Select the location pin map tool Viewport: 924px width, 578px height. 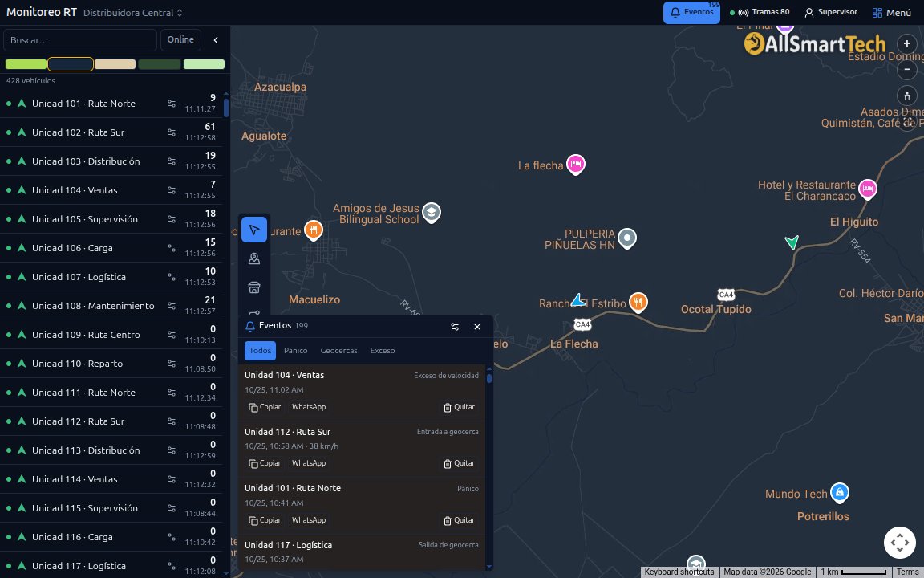[x=254, y=258]
